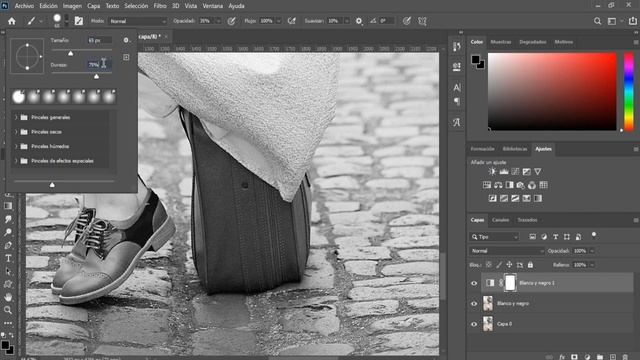Open the Tipo layer filter dropdown
The height and width of the screenshot is (360, 640).
pyautogui.click(x=494, y=237)
